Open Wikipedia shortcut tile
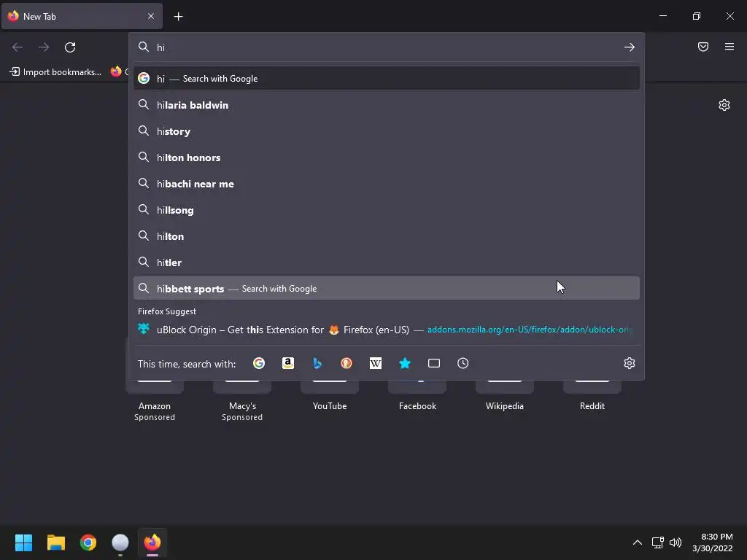 [505, 396]
